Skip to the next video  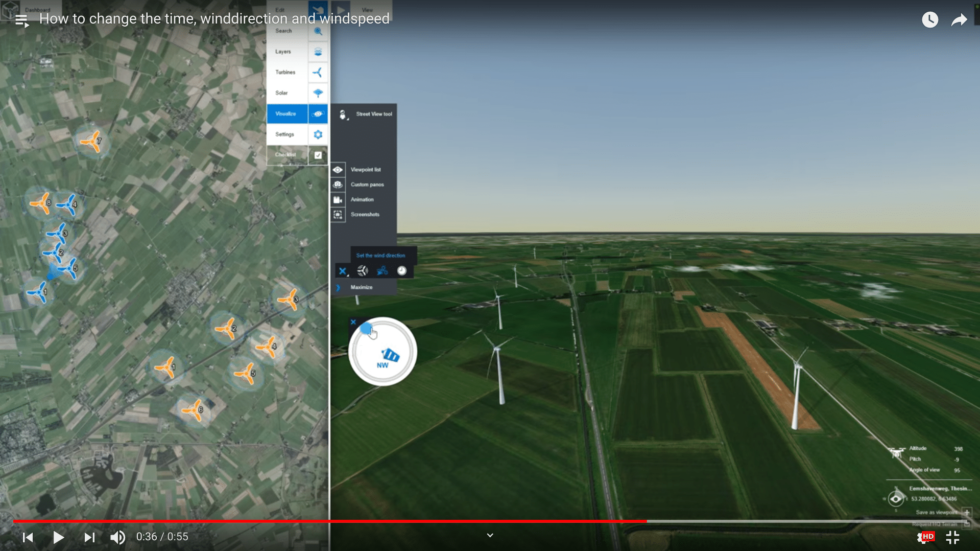coord(89,537)
